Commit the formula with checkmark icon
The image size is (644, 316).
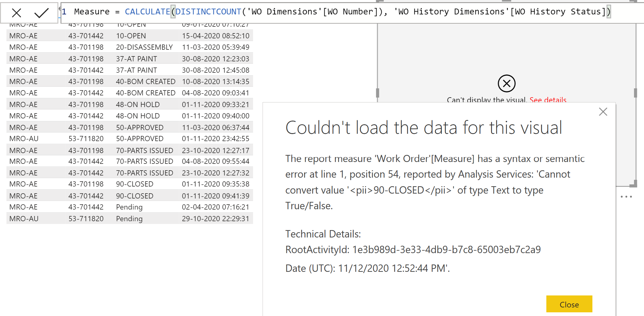[41, 13]
